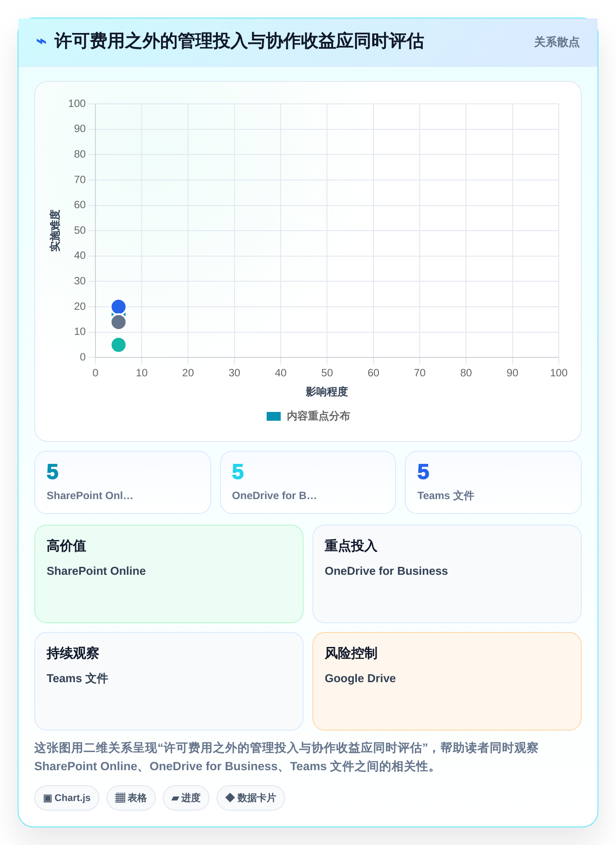Click the description paragraph starting 这张图用二维关系
Screen dimensions: 616x845
(286, 757)
